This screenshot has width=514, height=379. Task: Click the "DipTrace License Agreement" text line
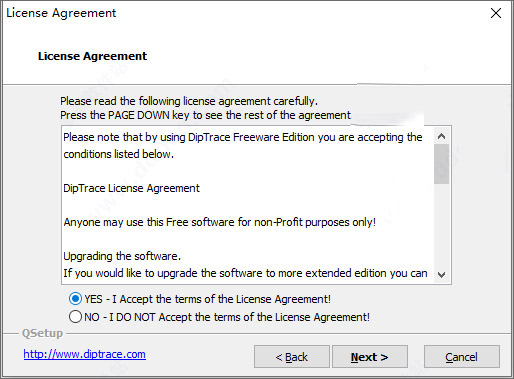131,188
